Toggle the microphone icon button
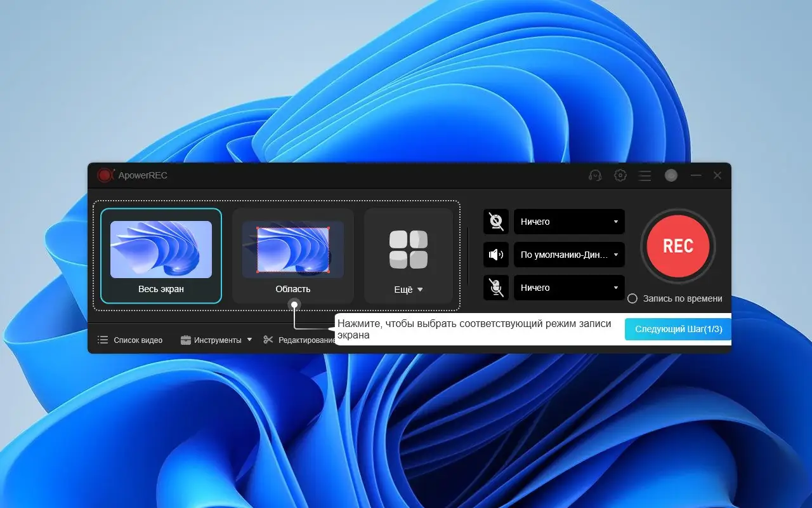This screenshot has width=812, height=508. tap(496, 288)
